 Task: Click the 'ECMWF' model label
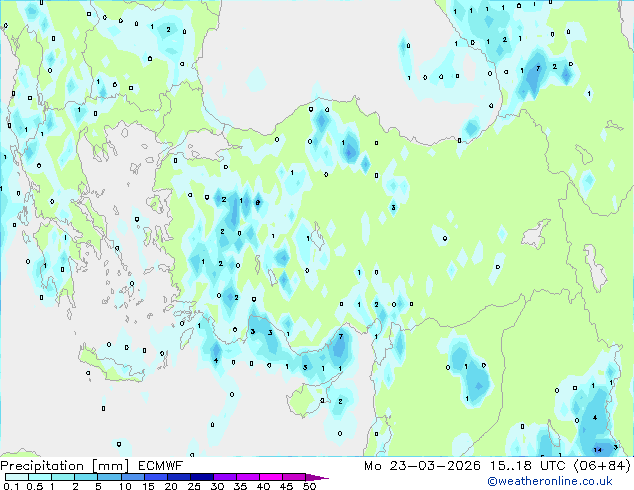(x=161, y=466)
